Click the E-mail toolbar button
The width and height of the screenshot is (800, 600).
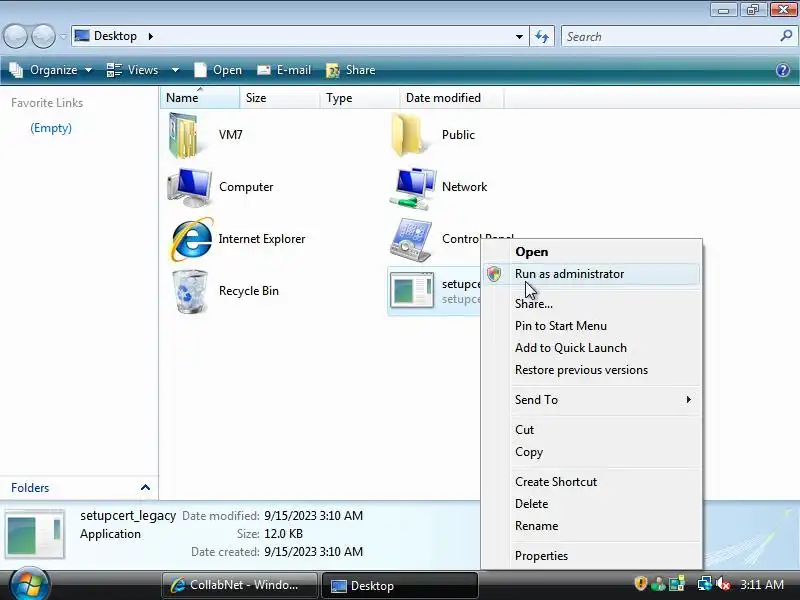click(x=284, y=70)
